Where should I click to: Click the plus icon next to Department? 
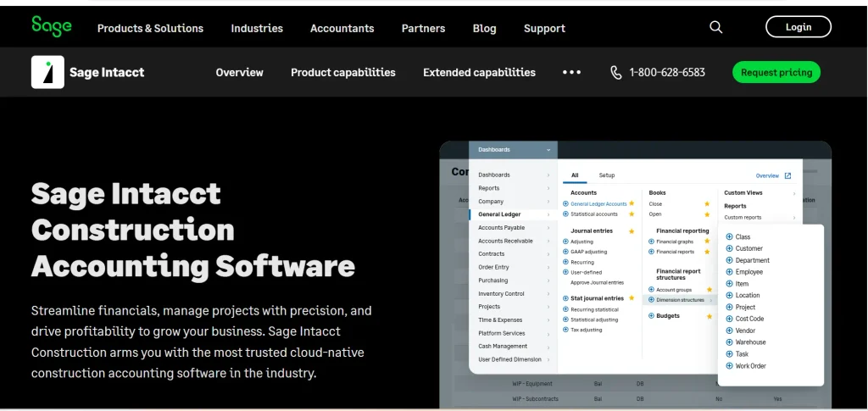(729, 260)
